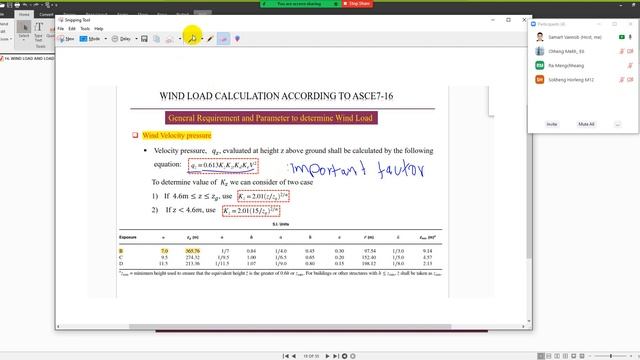640x360 pixels.
Task: Open the send snip dropdown arrow
Action: [x=180, y=39]
